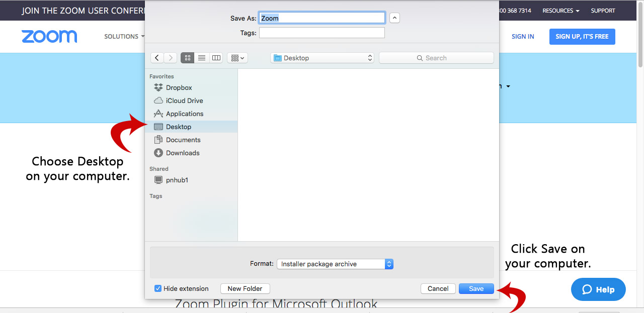Collapse the dialog with the up-arrow button
Viewport: 644px width, 313px height.
(395, 18)
